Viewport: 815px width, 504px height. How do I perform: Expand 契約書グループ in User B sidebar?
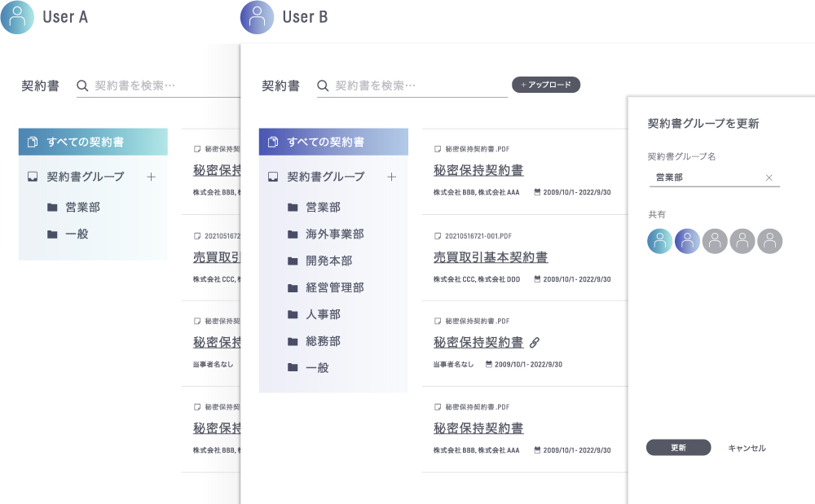click(325, 177)
